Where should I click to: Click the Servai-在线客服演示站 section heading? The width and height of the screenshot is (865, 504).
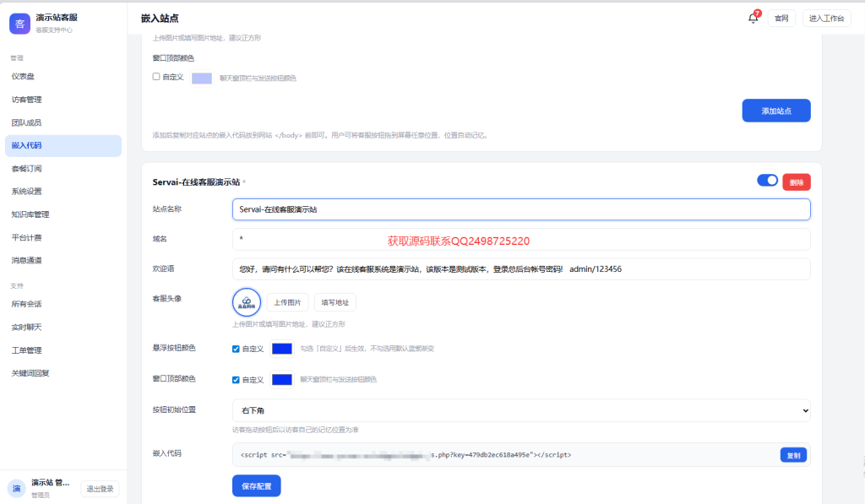coord(196,182)
